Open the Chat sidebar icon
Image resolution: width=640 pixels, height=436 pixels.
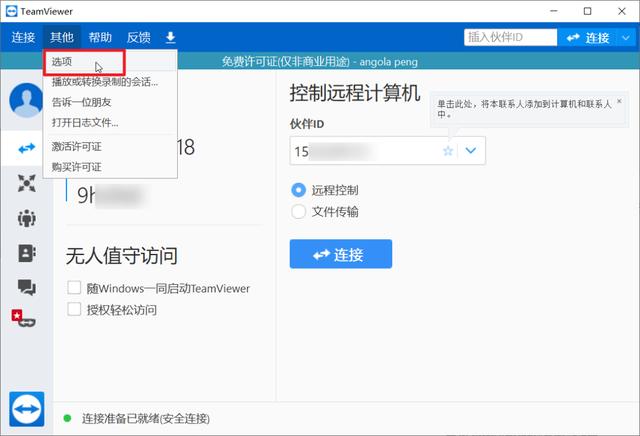27,288
